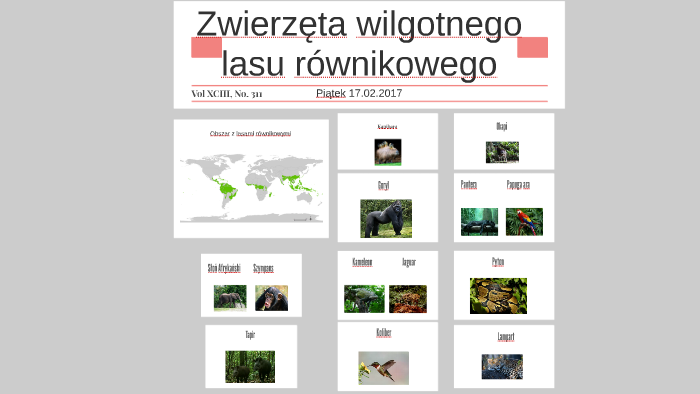Open the scarlet macaw parrot photo
The width and height of the screenshot is (700, 394).
click(x=525, y=222)
